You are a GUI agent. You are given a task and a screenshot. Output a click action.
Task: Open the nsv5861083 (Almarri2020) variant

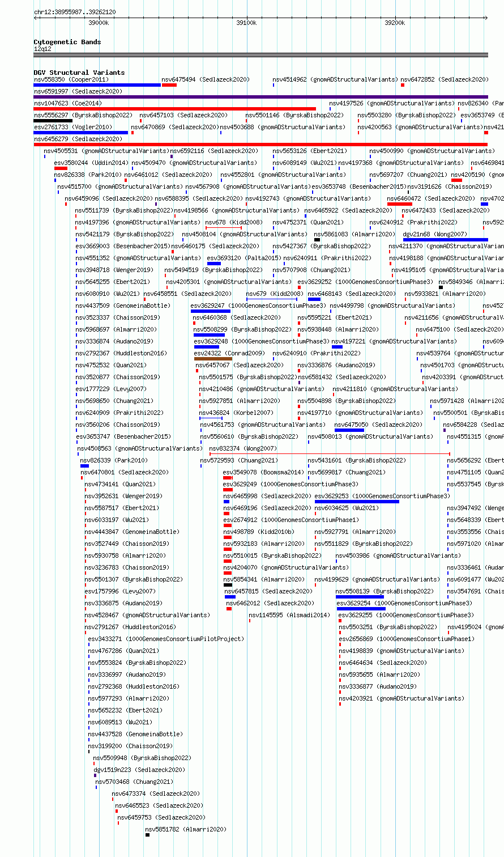pos(354,235)
